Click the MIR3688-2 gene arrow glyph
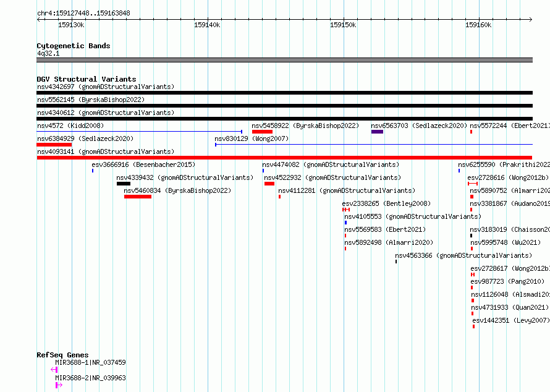The image size is (550, 392). click(59, 385)
